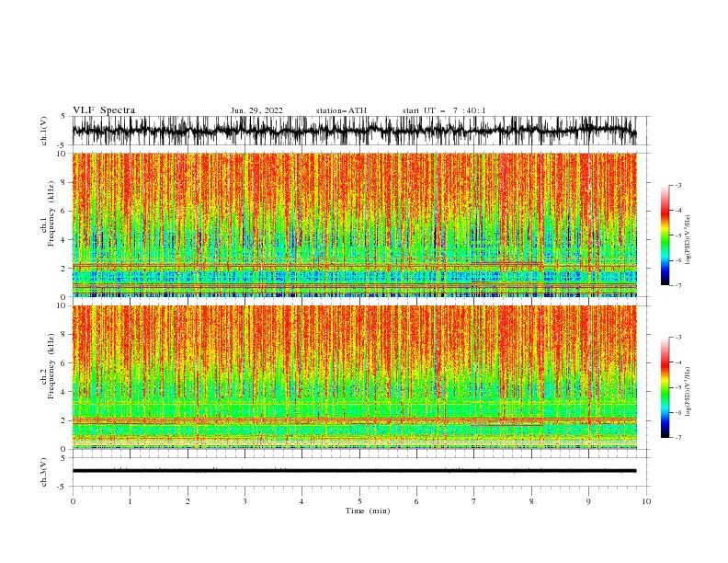The image size is (728, 563).
Task: Click the "ch.1(V)" waveform axis label
Action: tap(44, 131)
